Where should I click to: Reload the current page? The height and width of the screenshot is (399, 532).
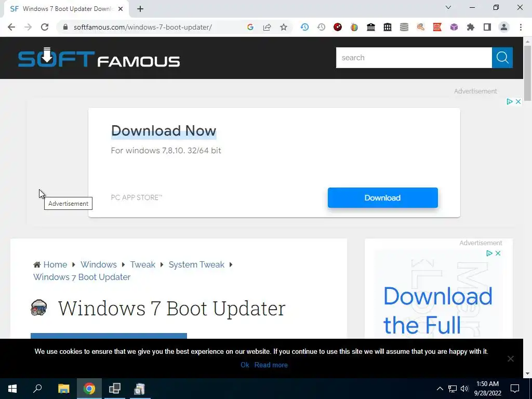click(x=45, y=27)
